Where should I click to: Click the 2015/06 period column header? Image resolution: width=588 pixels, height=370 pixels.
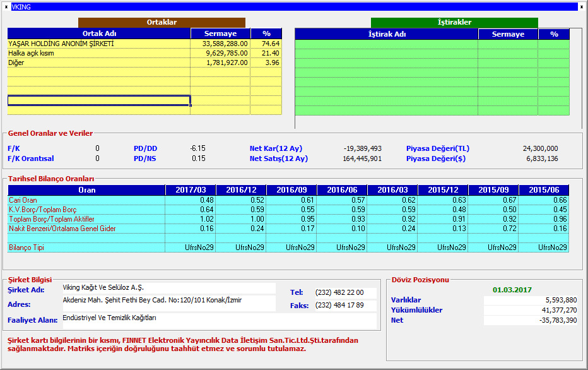click(x=544, y=190)
